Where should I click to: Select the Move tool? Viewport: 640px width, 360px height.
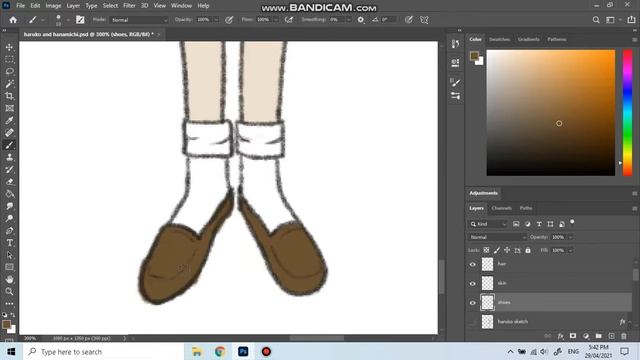(9, 47)
